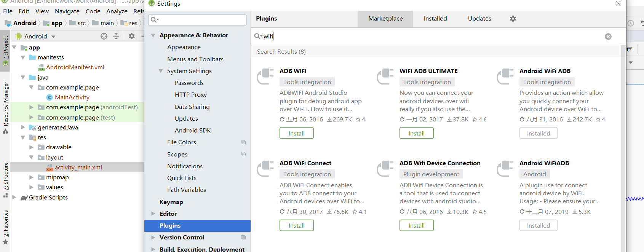The height and width of the screenshot is (252, 644).
Task: Open Android SDK settings page
Action: [193, 131]
